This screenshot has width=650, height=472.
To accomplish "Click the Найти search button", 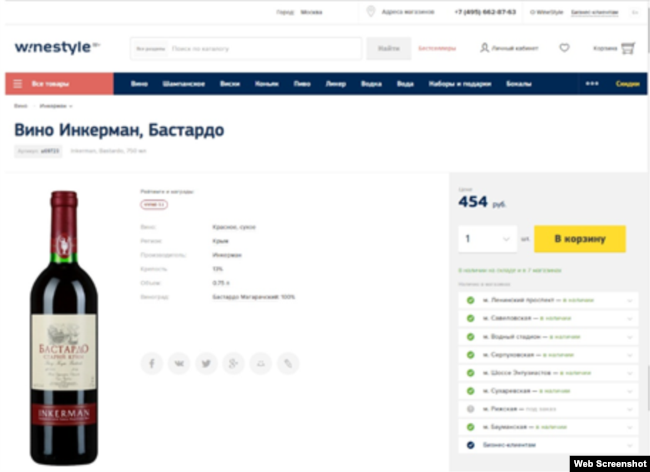I will click(388, 48).
